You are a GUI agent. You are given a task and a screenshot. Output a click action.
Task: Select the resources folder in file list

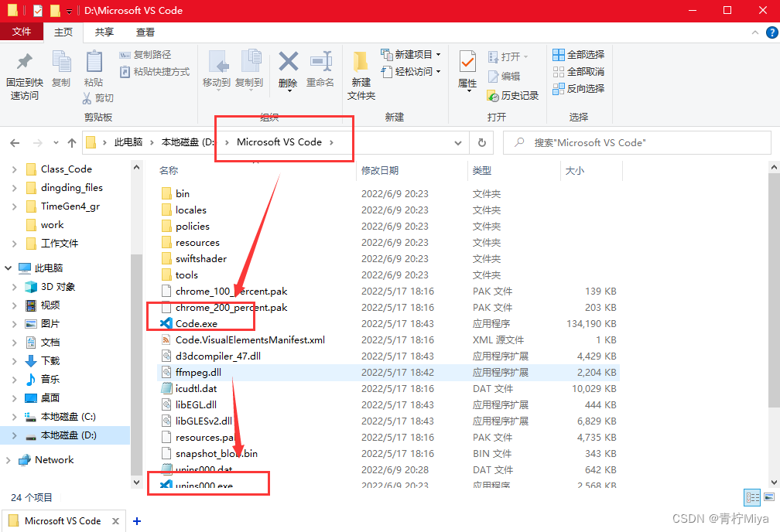197,243
